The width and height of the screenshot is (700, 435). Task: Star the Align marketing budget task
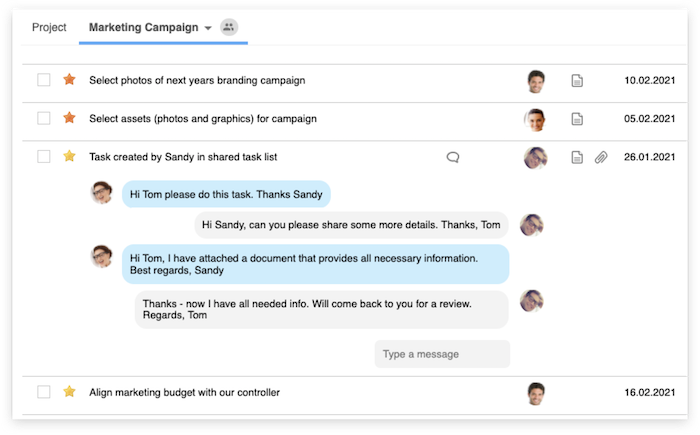click(69, 392)
